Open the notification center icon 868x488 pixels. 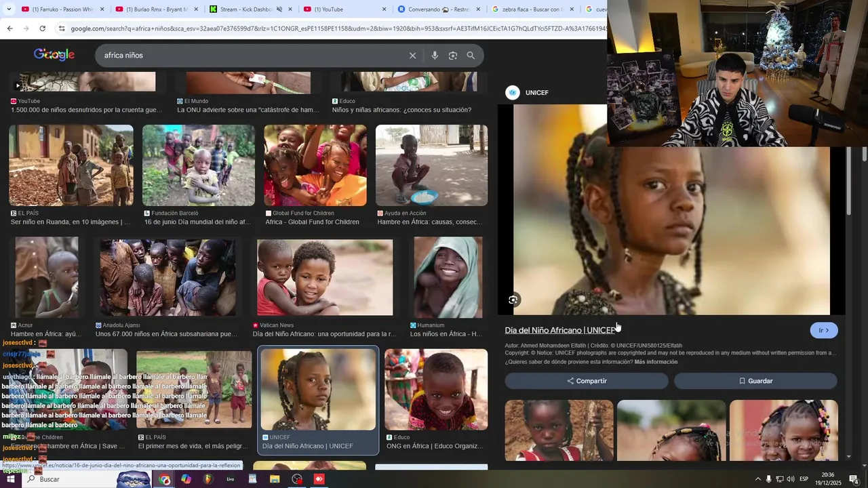[x=854, y=479]
